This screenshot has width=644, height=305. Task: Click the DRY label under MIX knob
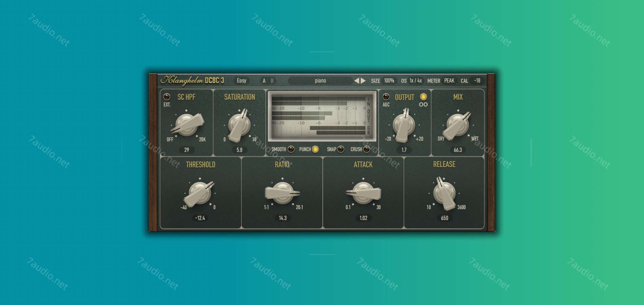point(441,139)
